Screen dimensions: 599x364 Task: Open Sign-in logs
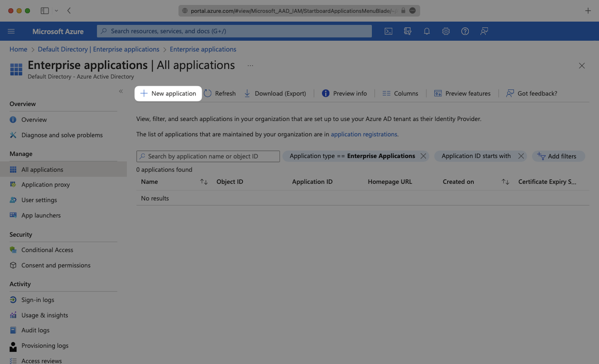38,300
